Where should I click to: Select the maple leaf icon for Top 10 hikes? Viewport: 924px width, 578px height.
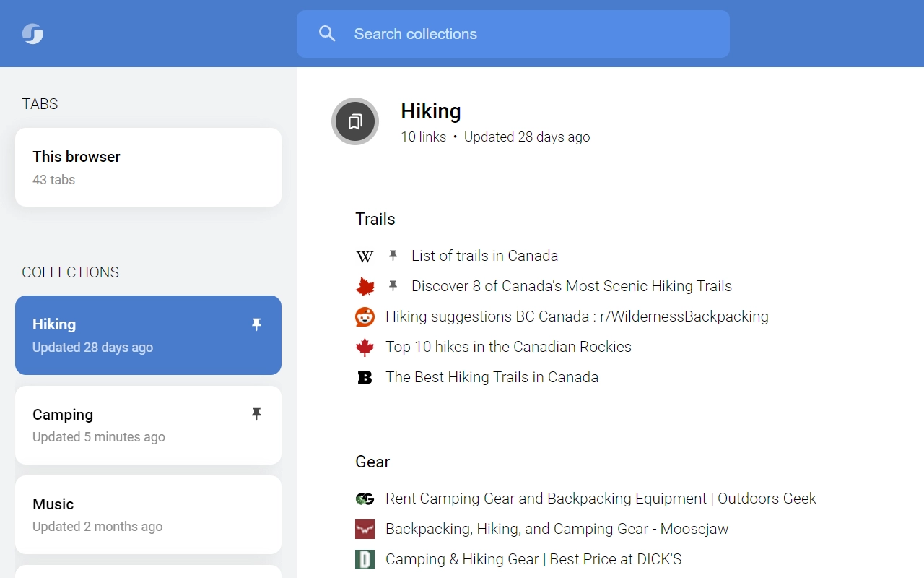[x=365, y=347]
